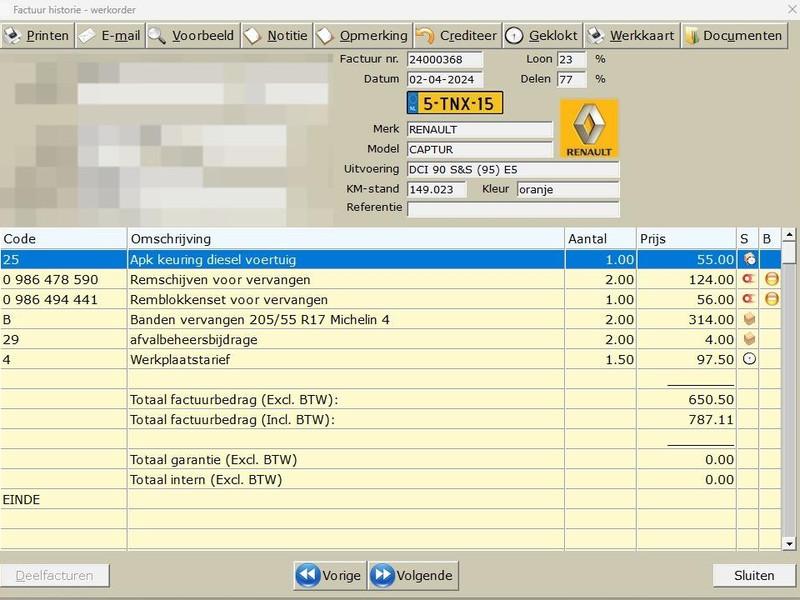Screen dimensions: 800x600
Task: Click the Referentie input field
Action: (512, 208)
